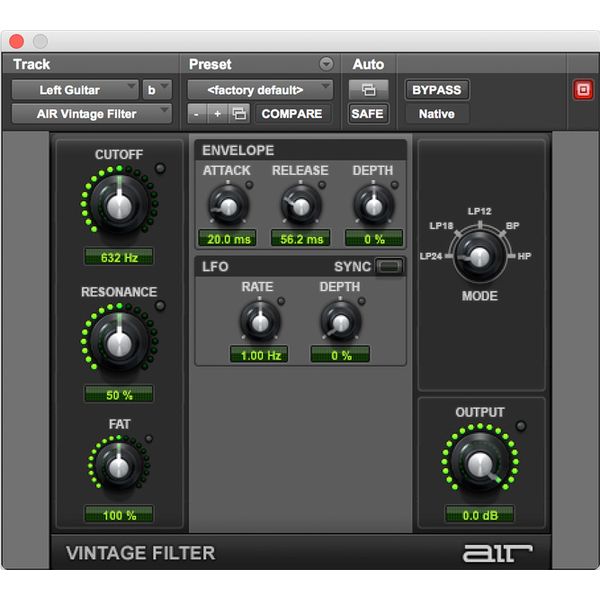Click the Native format label
Viewport: 600px width, 600px height.
tap(437, 114)
